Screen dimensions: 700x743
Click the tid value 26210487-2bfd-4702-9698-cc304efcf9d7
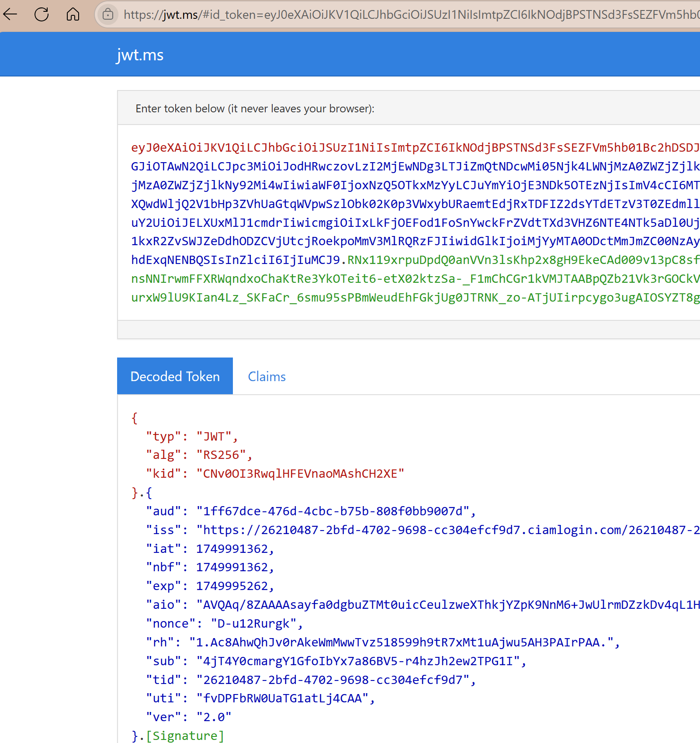tap(333, 680)
